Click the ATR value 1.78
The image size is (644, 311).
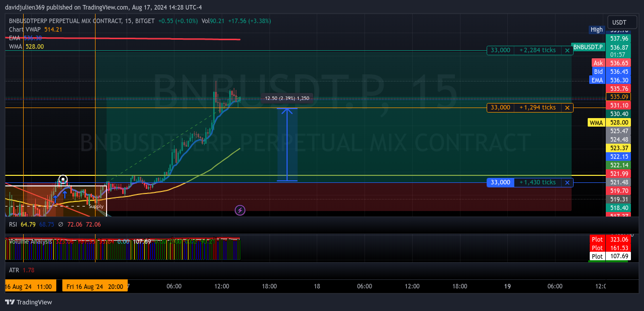tap(28, 270)
